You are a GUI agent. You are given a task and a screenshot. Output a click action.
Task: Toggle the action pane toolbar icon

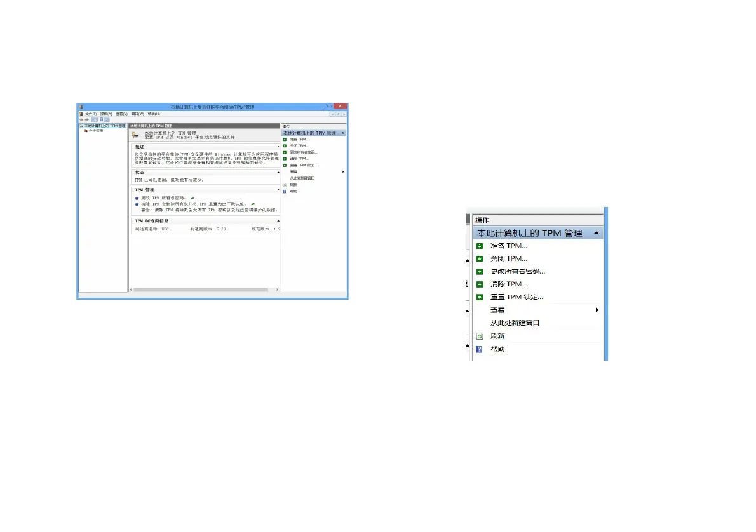[107, 119]
